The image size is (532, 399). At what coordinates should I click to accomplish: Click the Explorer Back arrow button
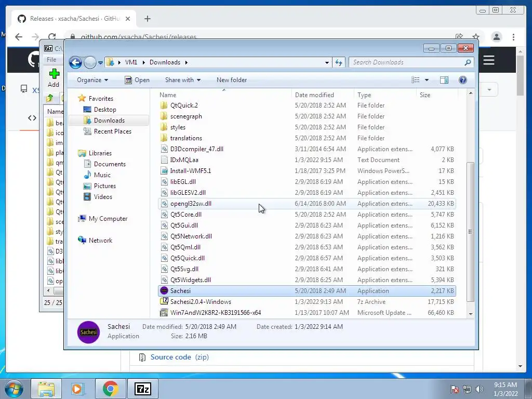point(75,62)
